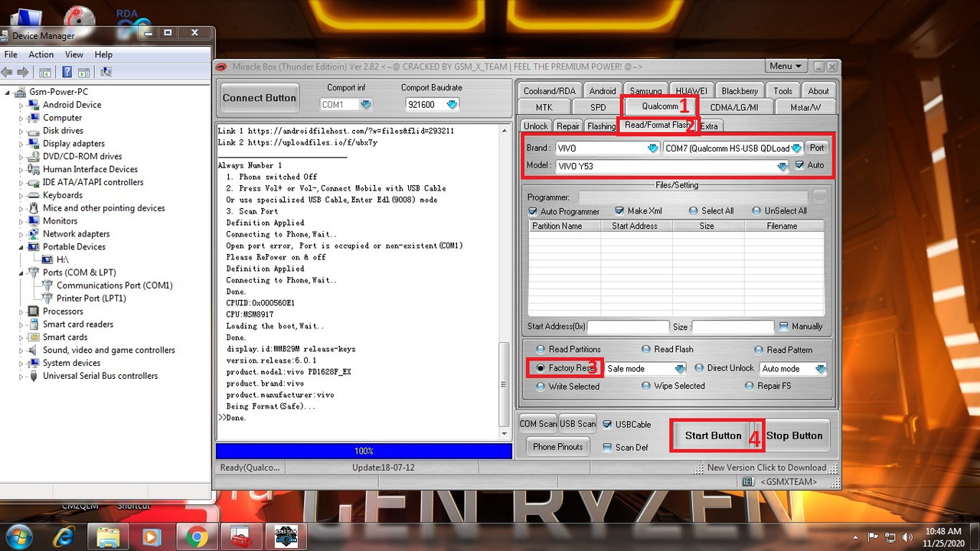980x551 pixels.
Task: Open Comport inf COM1 dropdown
Action: click(x=365, y=105)
